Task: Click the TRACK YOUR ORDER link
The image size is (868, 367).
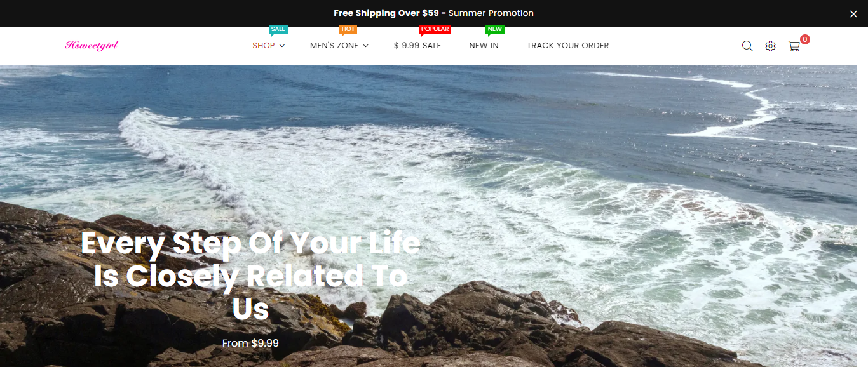Action: point(568,46)
